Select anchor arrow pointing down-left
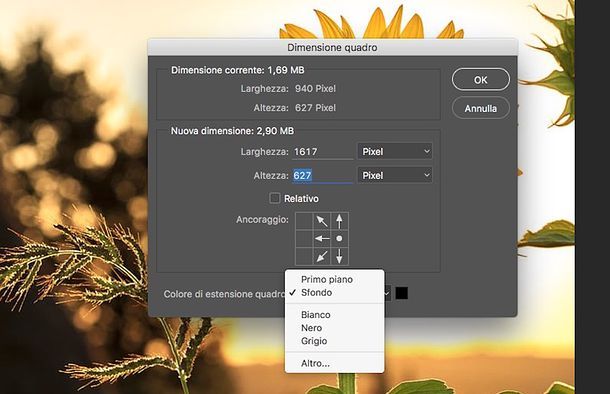Image resolution: width=610 pixels, height=394 pixels. 322,256
